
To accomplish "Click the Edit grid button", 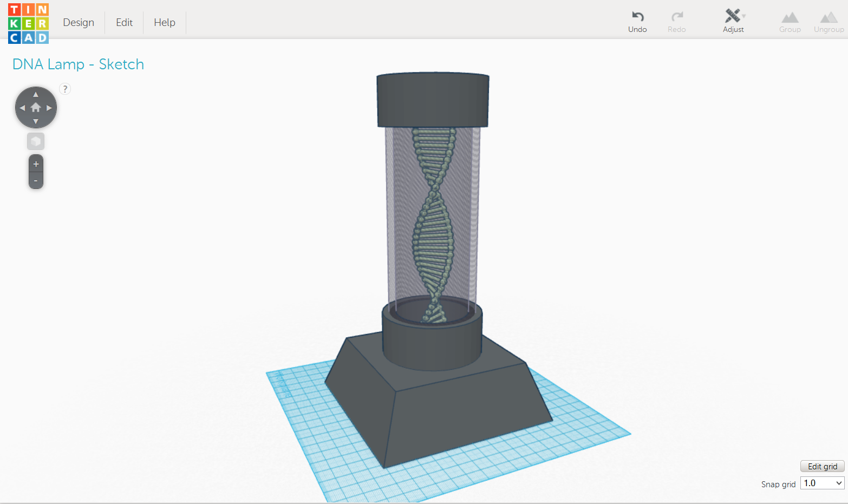I will 822,466.
